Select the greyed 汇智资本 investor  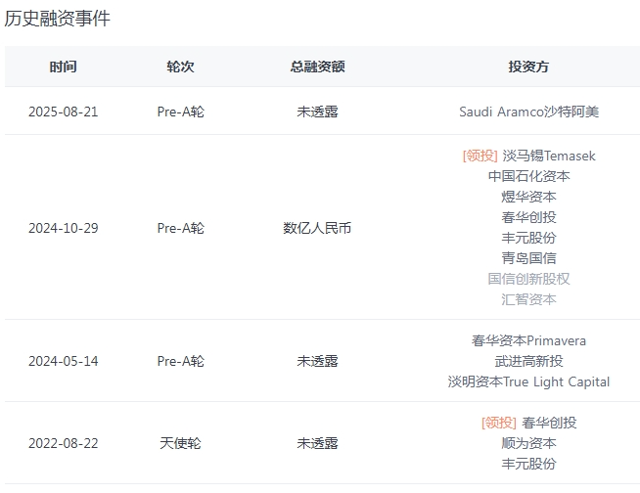[x=529, y=299]
